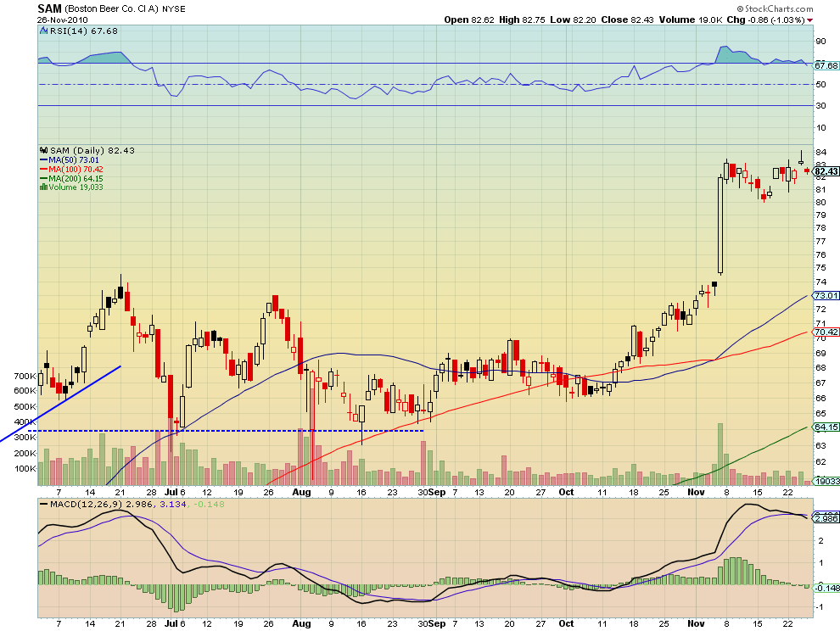Click the 19033 volume tag on right axis
The height and width of the screenshot is (631, 840).
click(x=826, y=481)
